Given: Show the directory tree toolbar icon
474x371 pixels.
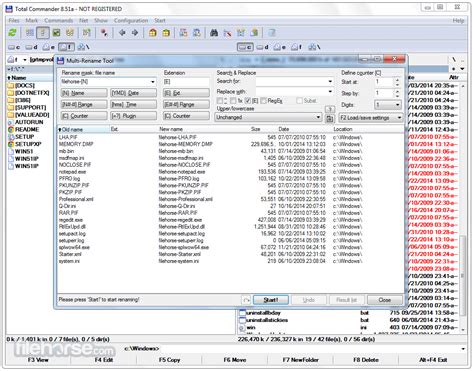Looking at the screenshot, I should 70,33.
